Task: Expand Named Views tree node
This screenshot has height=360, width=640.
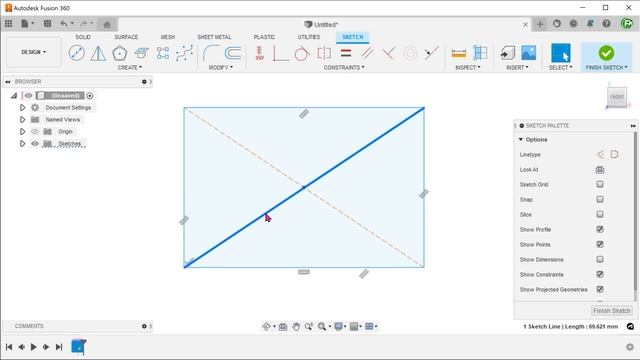Action: pos(22,120)
